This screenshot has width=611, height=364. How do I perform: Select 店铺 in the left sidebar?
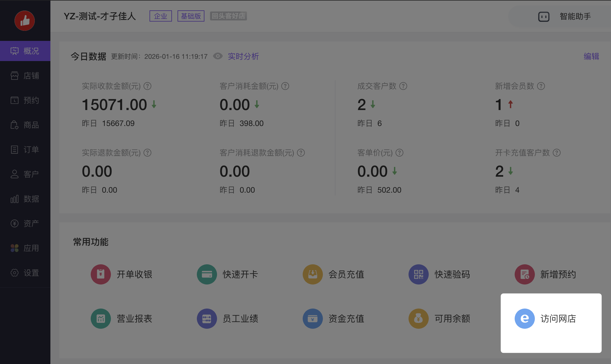pos(25,76)
